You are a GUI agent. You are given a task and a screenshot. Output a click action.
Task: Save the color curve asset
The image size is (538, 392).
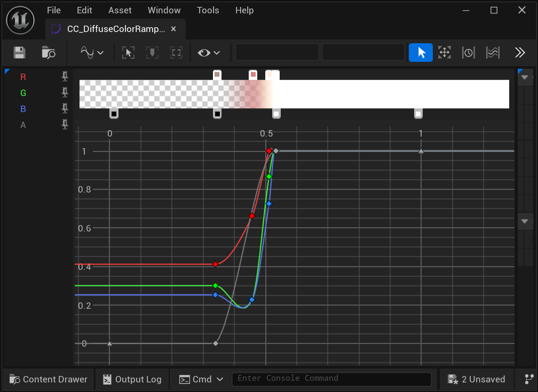coord(20,53)
